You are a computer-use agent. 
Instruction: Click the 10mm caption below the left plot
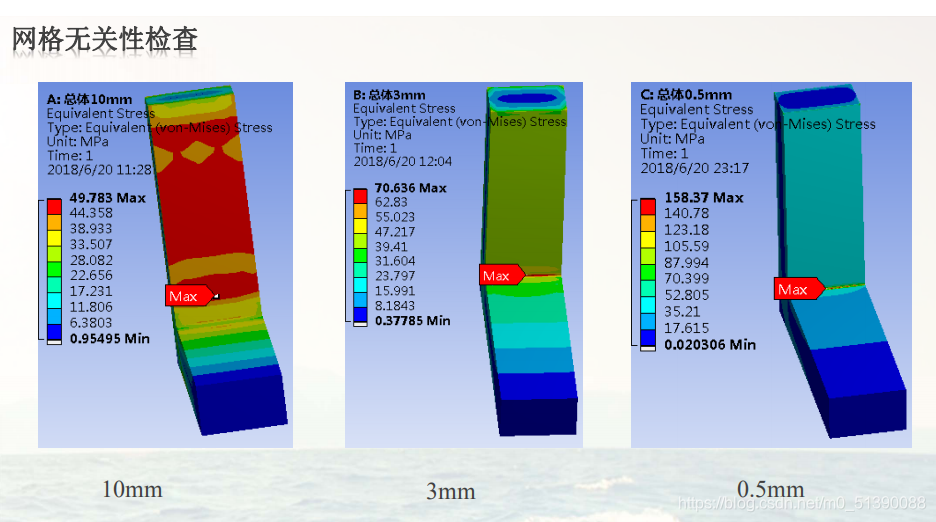point(132,490)
